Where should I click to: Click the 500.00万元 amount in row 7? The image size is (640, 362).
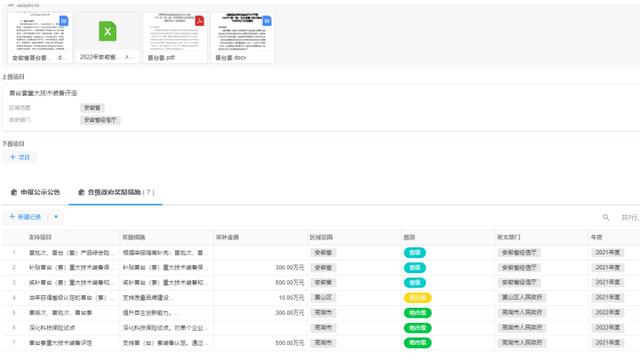pos(290,343)
